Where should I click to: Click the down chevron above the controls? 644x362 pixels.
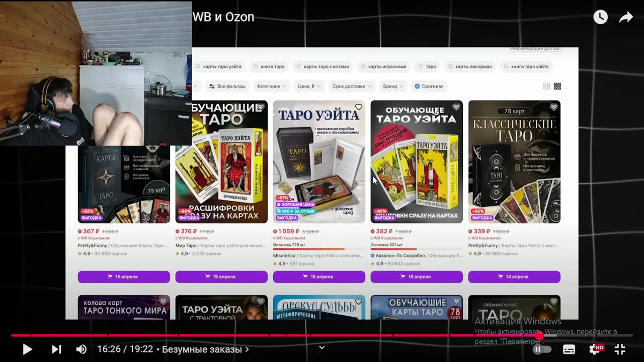(x=322, y=347)
